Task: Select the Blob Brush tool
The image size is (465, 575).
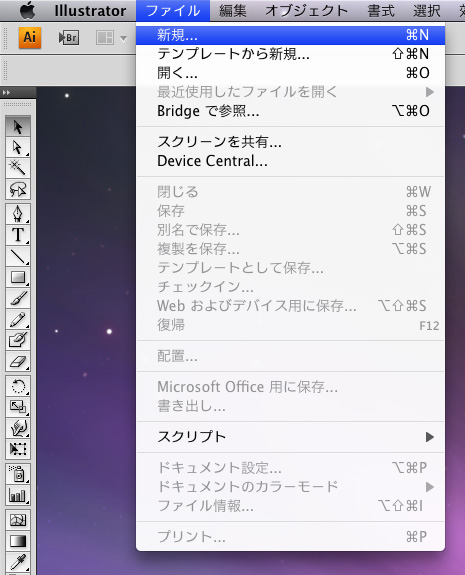Action: click(18, 340)
